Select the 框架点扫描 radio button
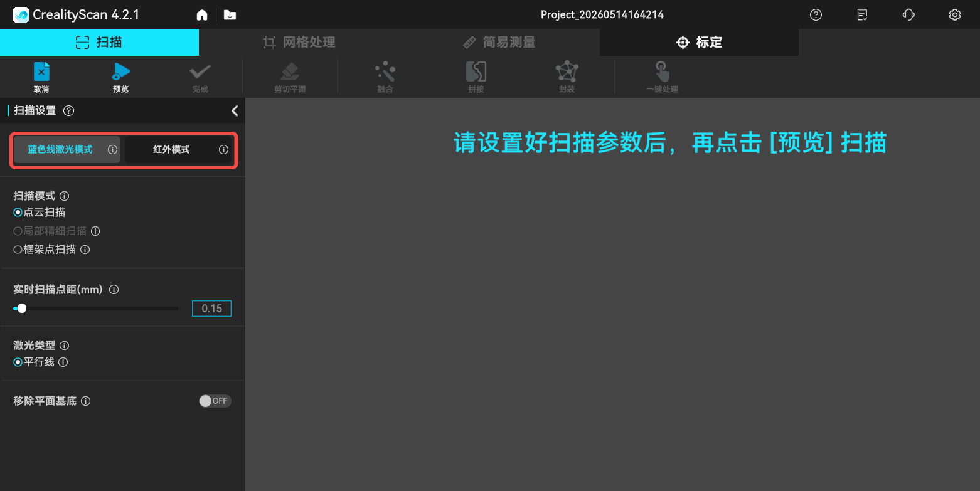This screenshot has height=491, width=980. coord(18,250)
